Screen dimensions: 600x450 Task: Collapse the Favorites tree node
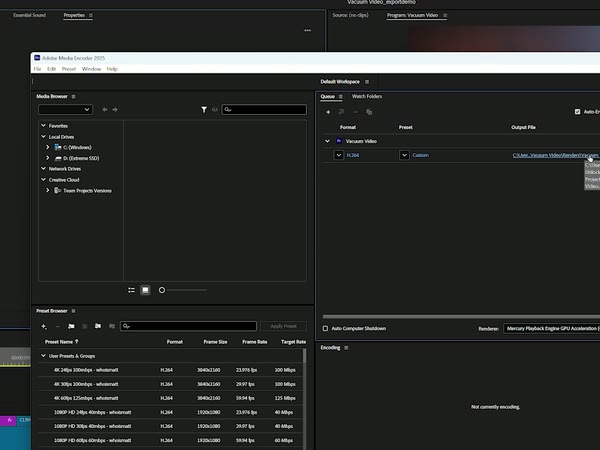[x=43, y=126]
